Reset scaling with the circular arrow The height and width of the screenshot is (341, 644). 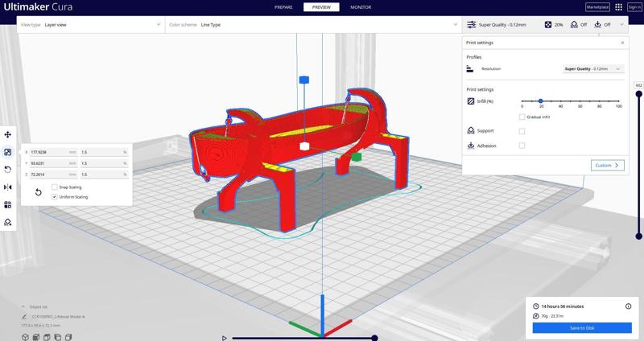38,192
